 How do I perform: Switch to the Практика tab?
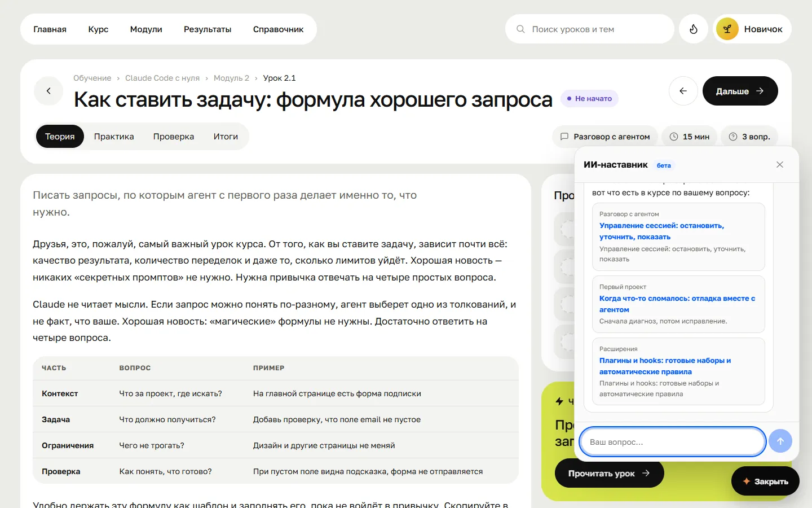114,137
